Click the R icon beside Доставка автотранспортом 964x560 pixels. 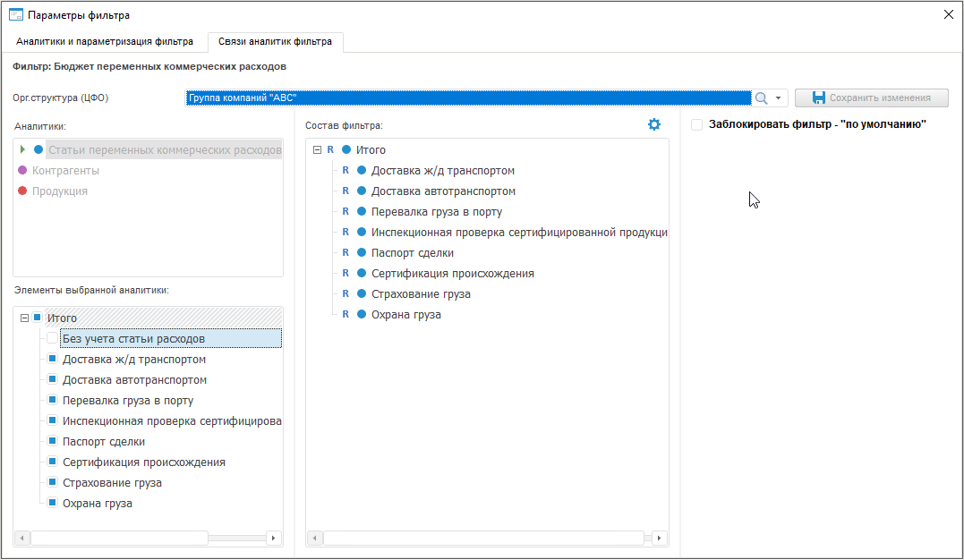click(346, 191)
